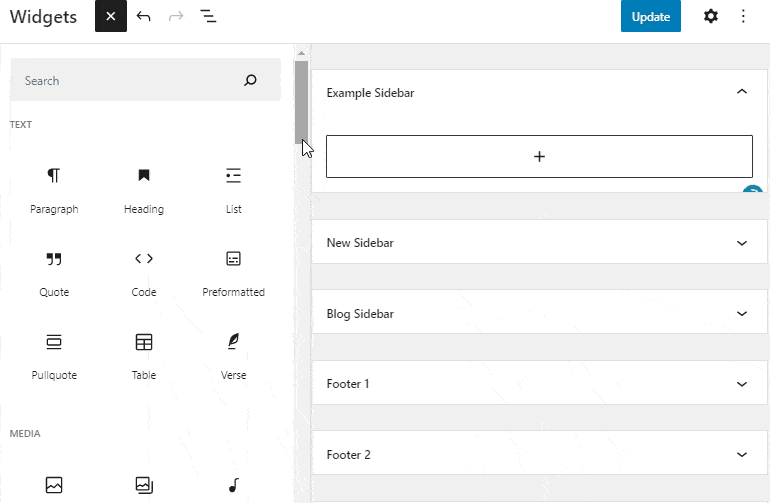Insert a Table block
This screenshot has width=770, height=503.
144,357
